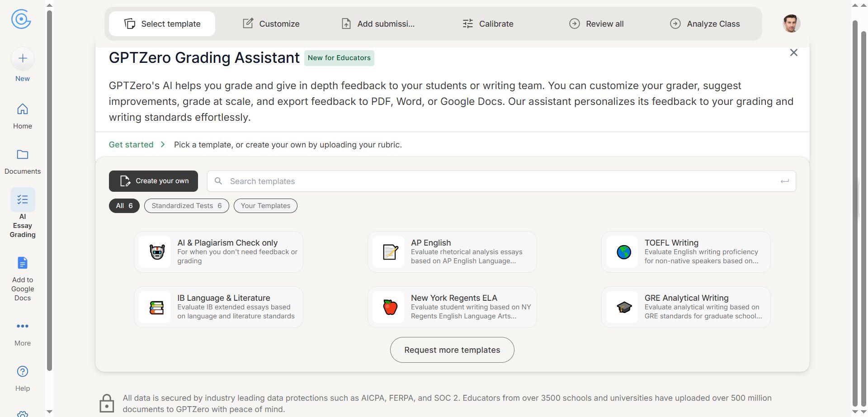Click the user profile avatar

click(x=791, y=24)
